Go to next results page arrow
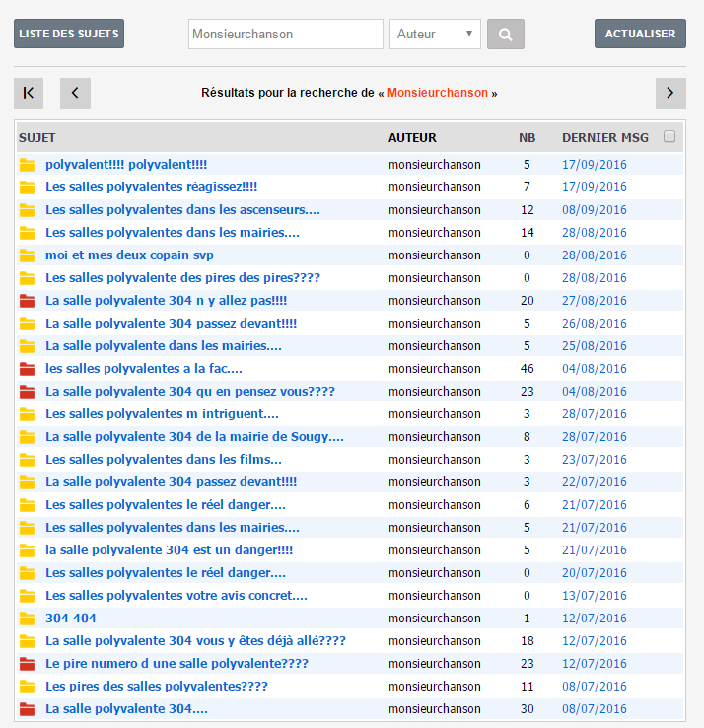 [x=670, y=93]
